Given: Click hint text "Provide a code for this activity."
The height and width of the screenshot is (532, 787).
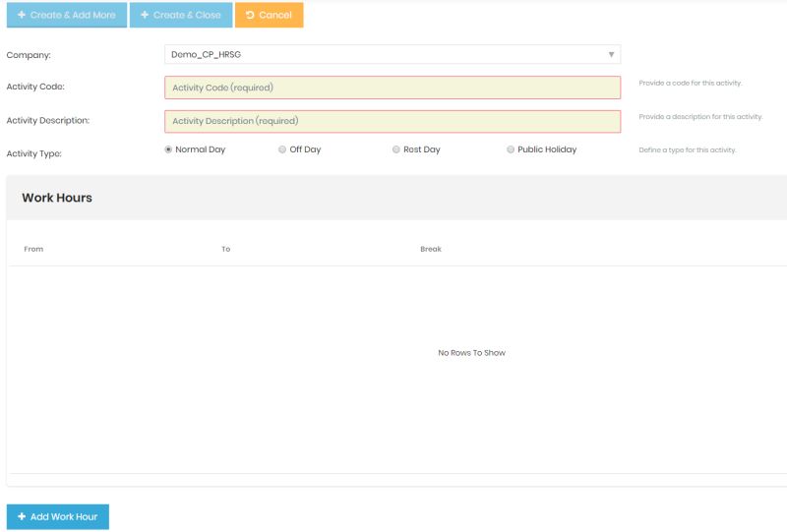Looking at the screenshot, I should [691, 83].
